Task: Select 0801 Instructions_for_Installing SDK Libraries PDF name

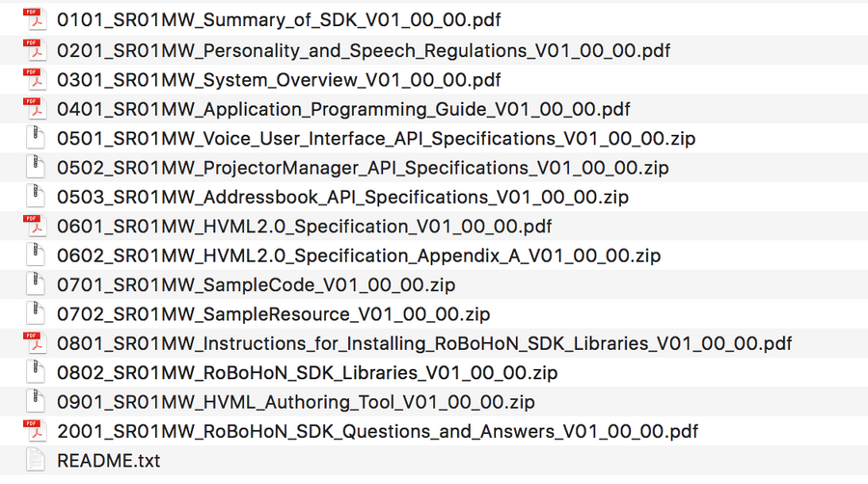Action: 424,343
